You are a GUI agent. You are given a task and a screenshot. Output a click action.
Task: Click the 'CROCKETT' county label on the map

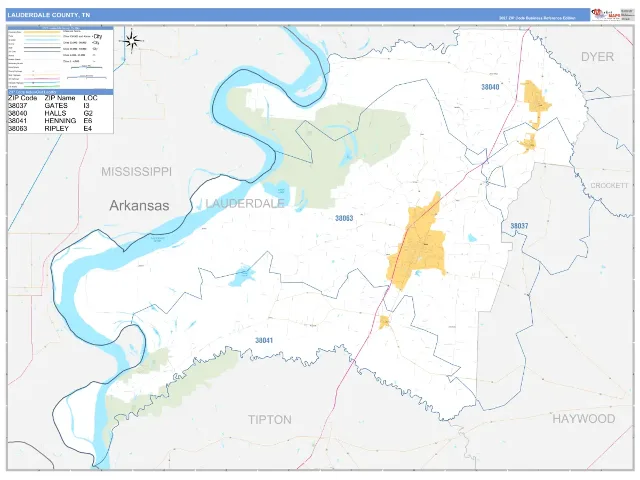609,186
